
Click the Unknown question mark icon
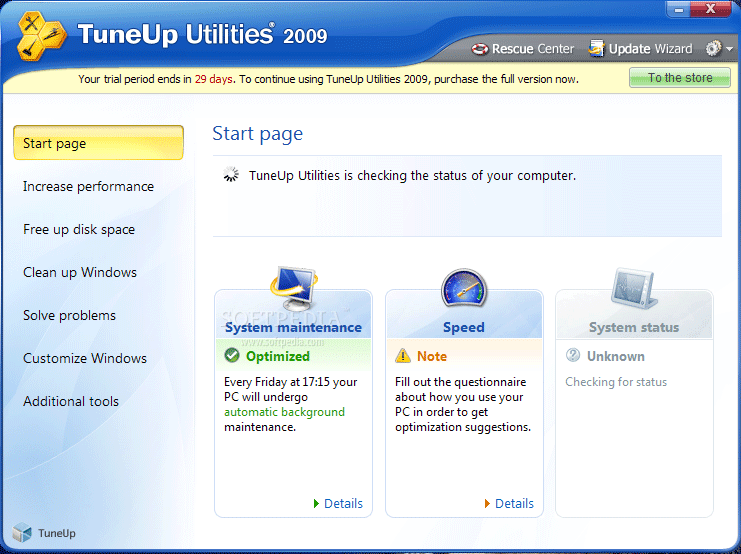click(x=573, y=355)
